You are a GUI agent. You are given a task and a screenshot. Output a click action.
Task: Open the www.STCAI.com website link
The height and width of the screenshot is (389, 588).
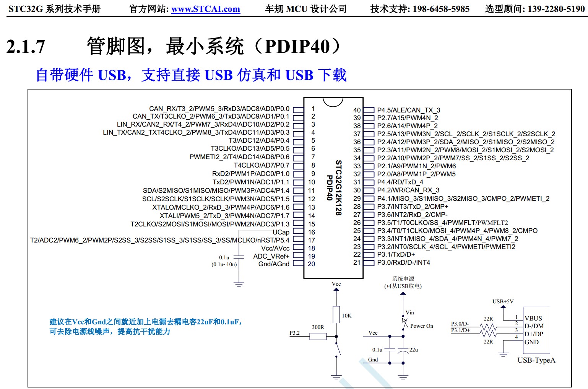[206, 9]
